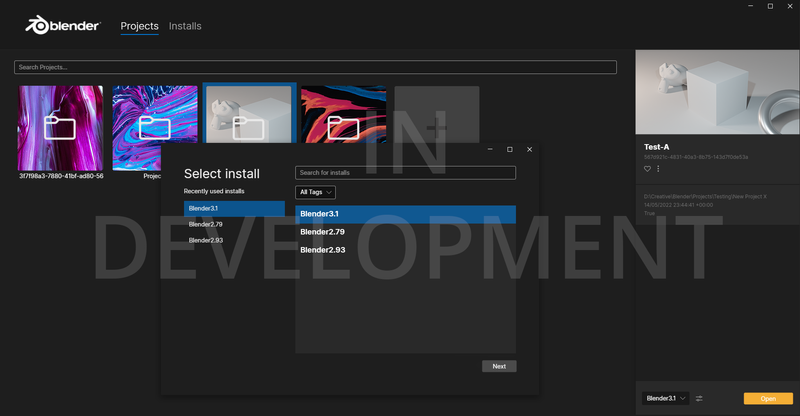This screenshot has height=416, width=800.
Task: Click the Select install dialog title
Action: [x=221, y=174]
